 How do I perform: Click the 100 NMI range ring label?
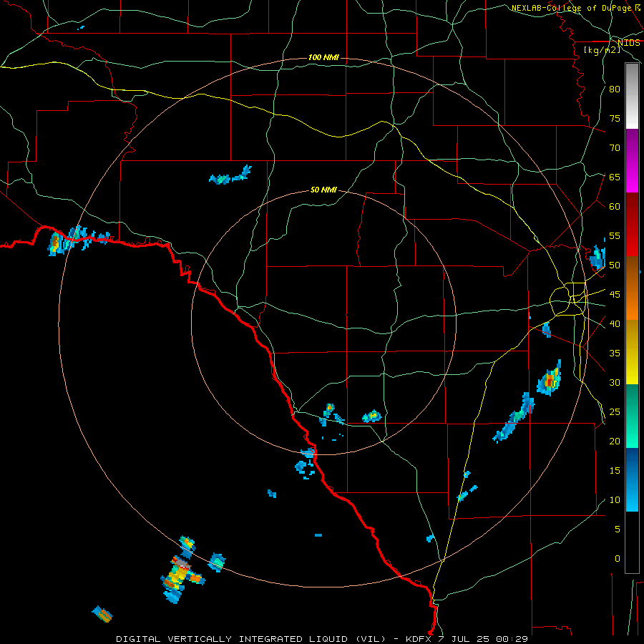(323, 57)
